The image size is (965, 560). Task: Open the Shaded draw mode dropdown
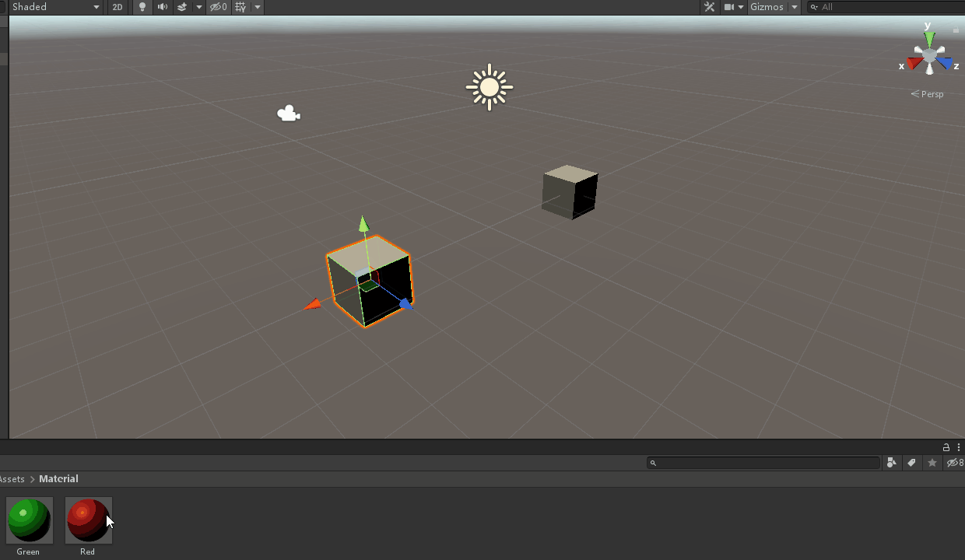(56, 7)
